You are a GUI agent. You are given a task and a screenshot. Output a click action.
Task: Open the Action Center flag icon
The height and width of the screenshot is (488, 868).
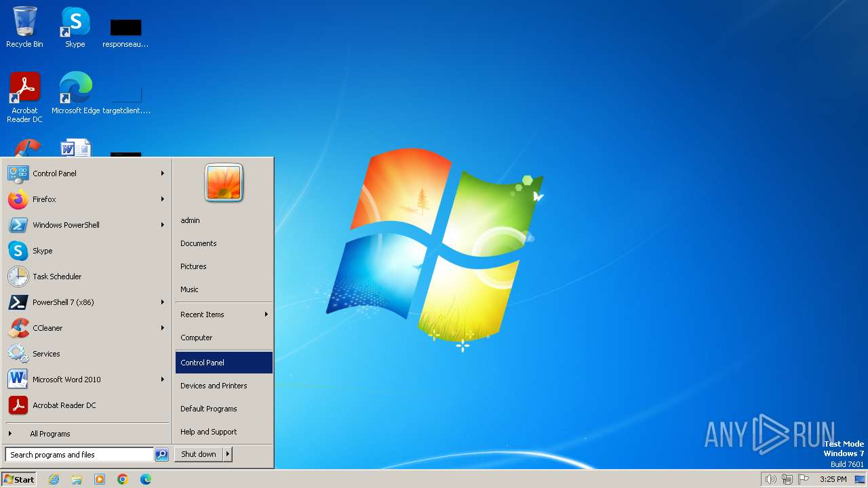pyautogui.click(x=804, y=479)
